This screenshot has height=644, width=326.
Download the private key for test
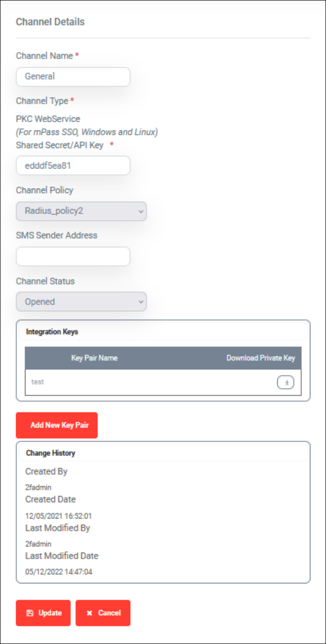pos(286,383)
